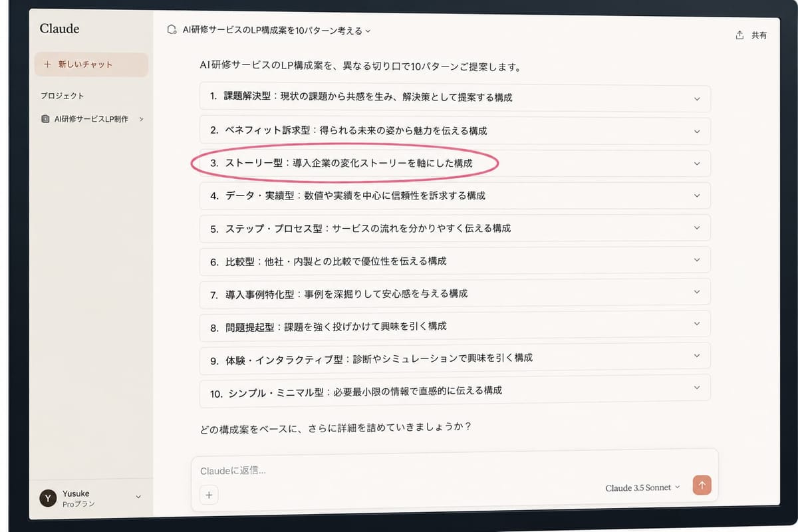Send message with the orange arrow button
798x532 pixels.
[x=702, y=485]
